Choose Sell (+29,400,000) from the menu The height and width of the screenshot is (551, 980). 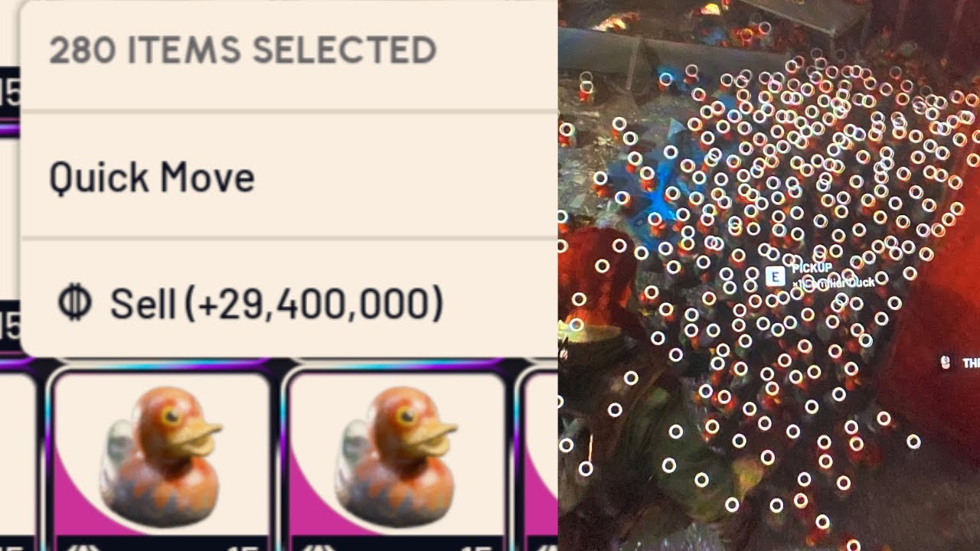point(289,303)
